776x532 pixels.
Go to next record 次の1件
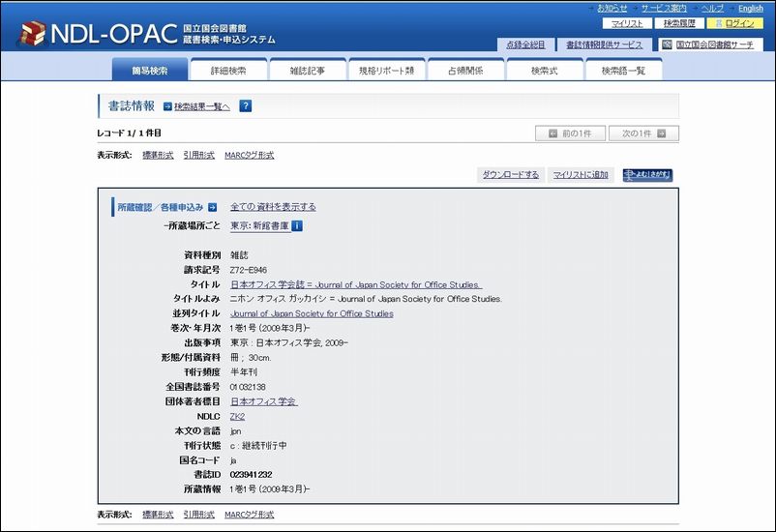pyautogui.click(x=643, y=133)
